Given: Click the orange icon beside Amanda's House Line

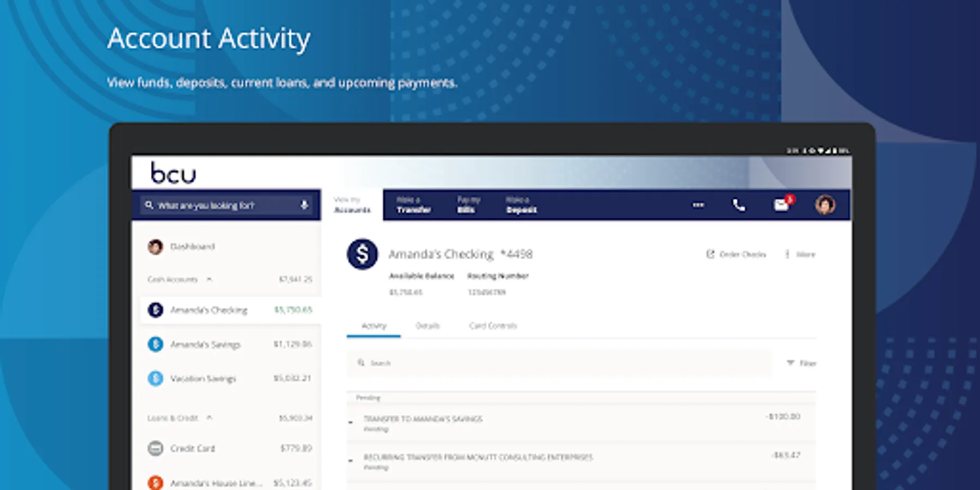Looking at the screenshot, I should click(x=155, y=482).
